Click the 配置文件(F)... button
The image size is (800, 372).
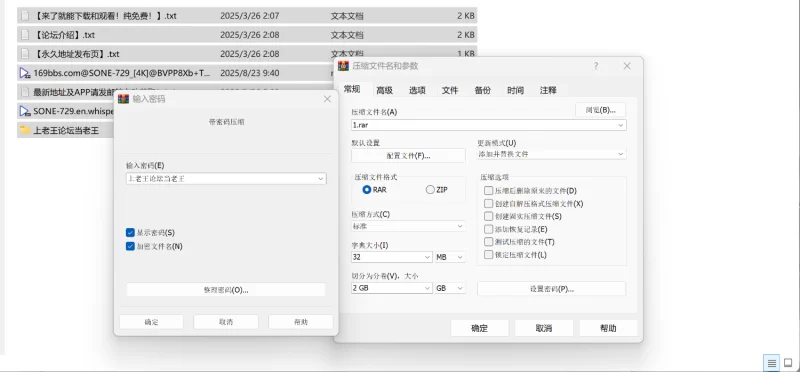pyautogui.click(x=408, y=156)
